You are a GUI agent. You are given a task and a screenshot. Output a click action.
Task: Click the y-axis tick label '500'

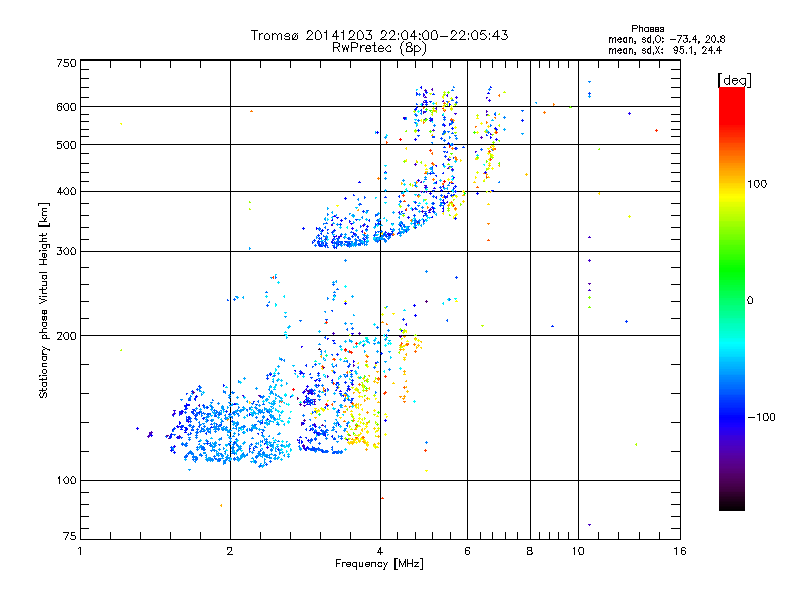click(x=66, y=145)
